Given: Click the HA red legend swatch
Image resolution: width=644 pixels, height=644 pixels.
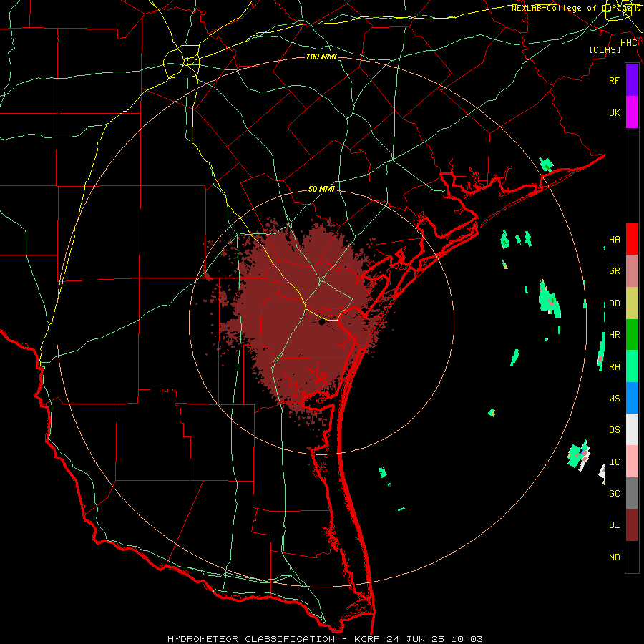Looking at the screenshot, I should pos(632,239).
